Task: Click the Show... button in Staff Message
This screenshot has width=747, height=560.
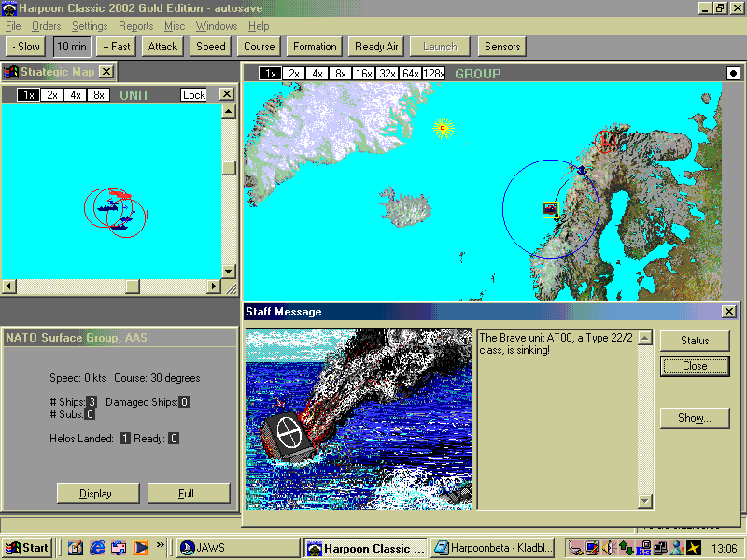Action: pos(695,418)
